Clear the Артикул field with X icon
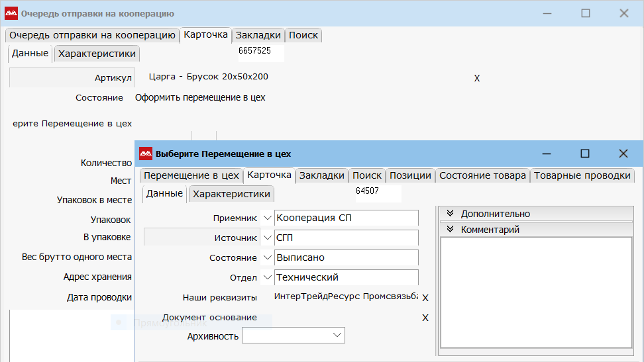 click(x=476, y=78)
